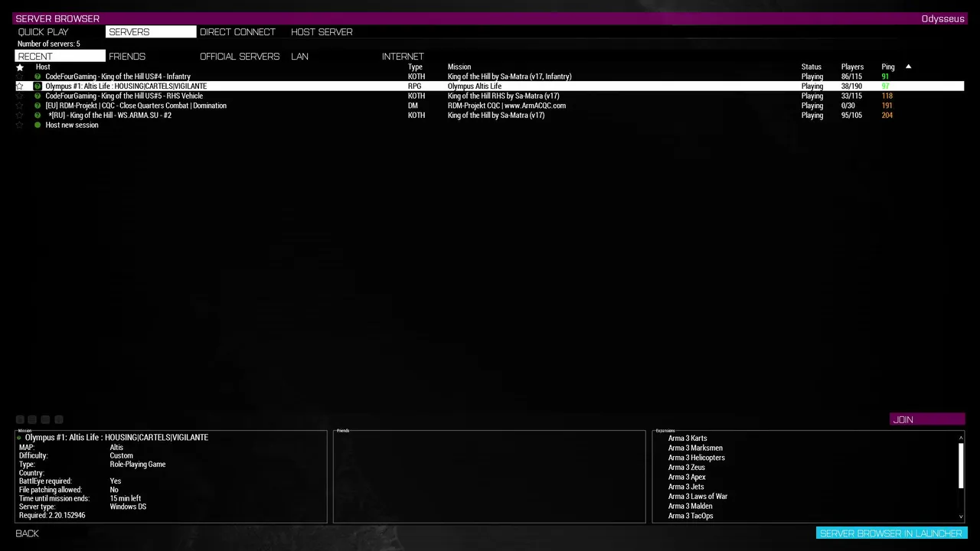
Task: Toggle favorite star for *[RU] WS.ARMA.SU #2
Action: click(x=20, y=116)
